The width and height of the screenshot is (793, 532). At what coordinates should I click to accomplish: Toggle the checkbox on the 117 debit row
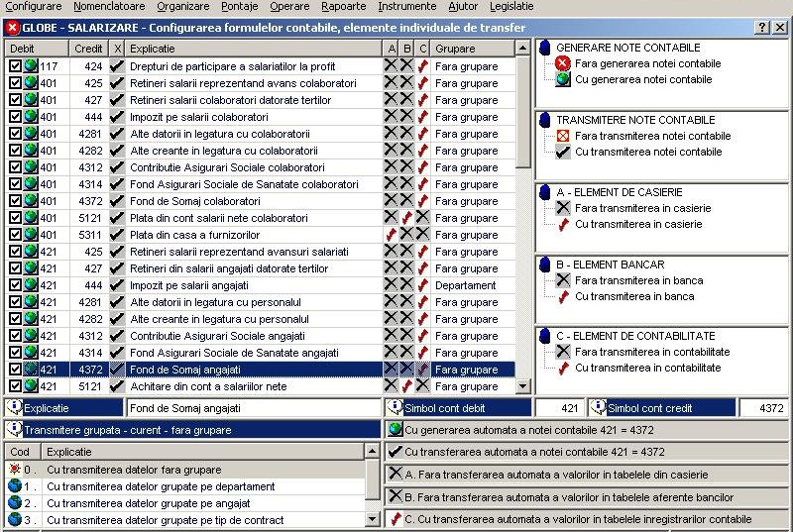(15, 66)
